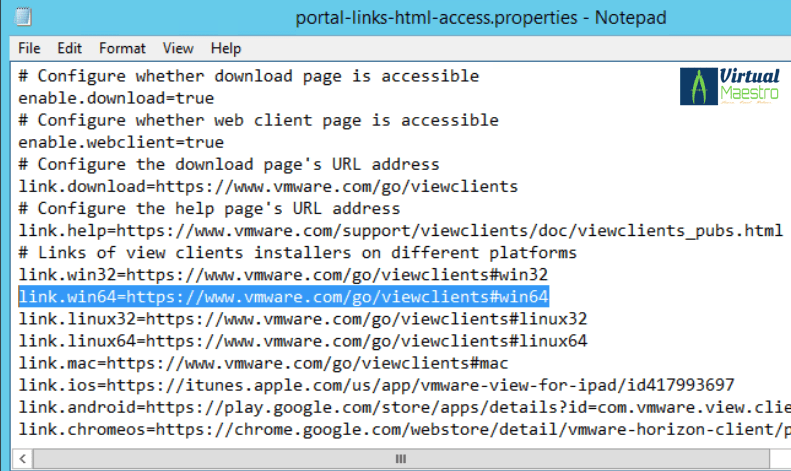791x471 pixels.
Task: Click the highlighted link.win64 line
Action: [284, 297]
